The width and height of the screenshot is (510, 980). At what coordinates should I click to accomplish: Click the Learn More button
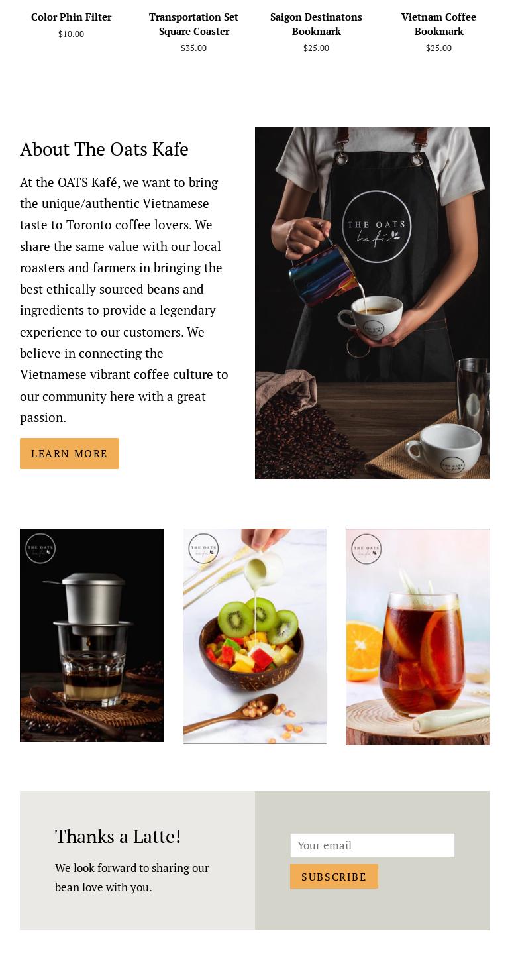click(x=70, y=453)
